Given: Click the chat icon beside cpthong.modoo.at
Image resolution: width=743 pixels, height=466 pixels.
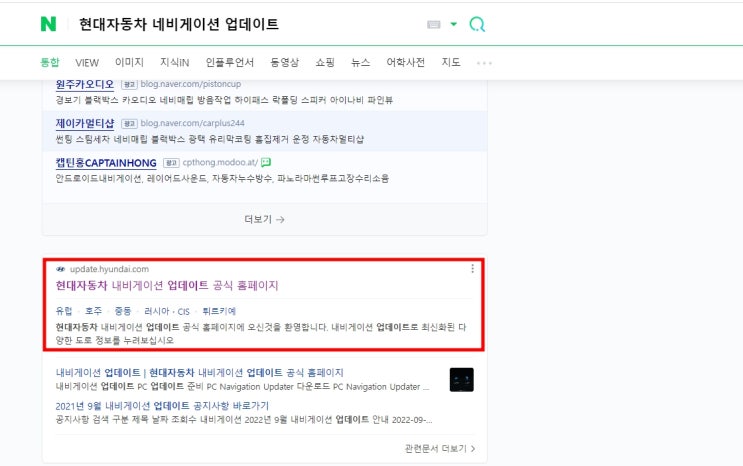Looking at the screenshot, I should point(266,162).
